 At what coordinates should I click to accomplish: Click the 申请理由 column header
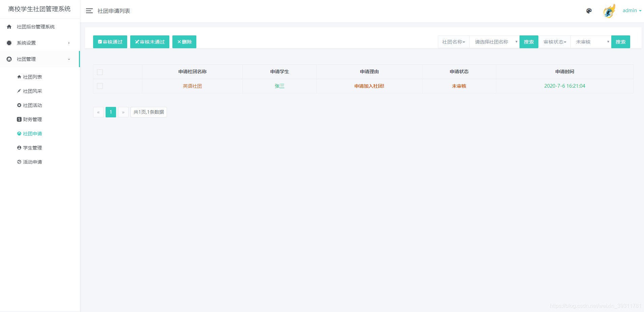pyautogui.click(x=369, y=72)
